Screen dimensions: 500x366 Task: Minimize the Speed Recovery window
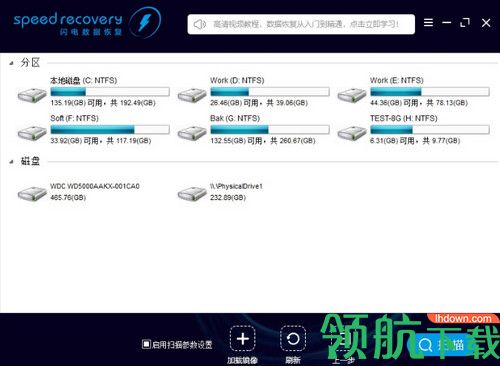[x=447, y=23]
